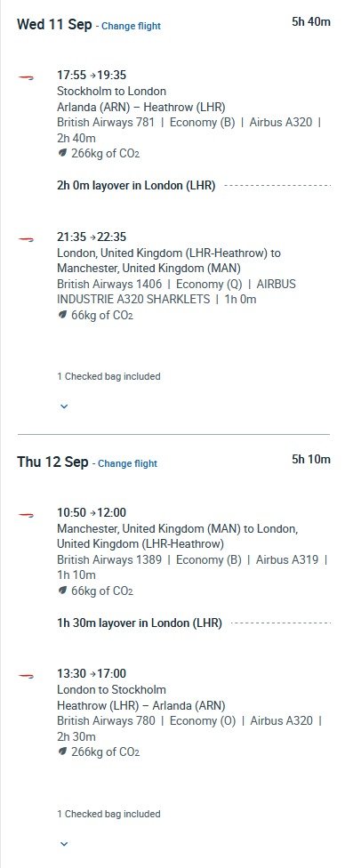
Task: Expand Wed 11 Sep baggage details chevron
Action: pyautogui.click(x=64, y=406)
